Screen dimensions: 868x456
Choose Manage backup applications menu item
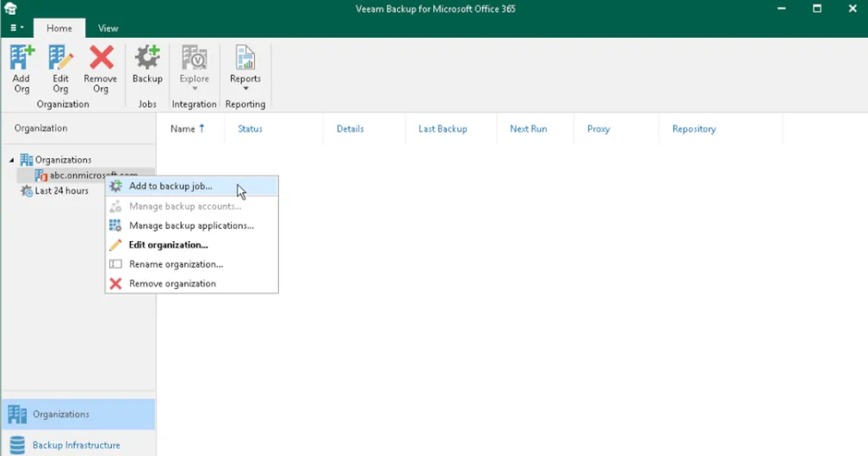pos(191,225)
